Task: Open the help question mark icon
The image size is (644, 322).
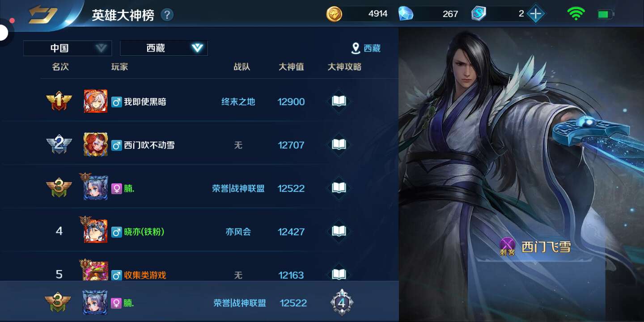Action: [167, 15]
